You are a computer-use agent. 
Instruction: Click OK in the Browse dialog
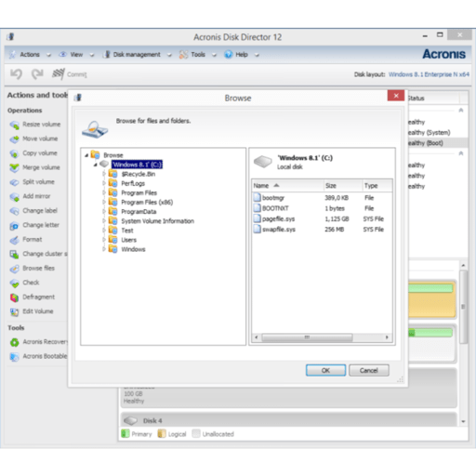pyautogui.click(x=325, y=370)
